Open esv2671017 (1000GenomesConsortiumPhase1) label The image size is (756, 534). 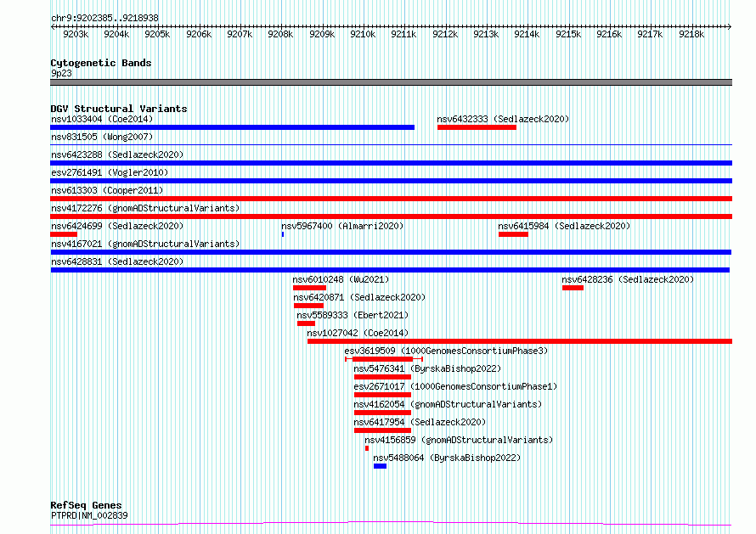click(x=455, y=386)
